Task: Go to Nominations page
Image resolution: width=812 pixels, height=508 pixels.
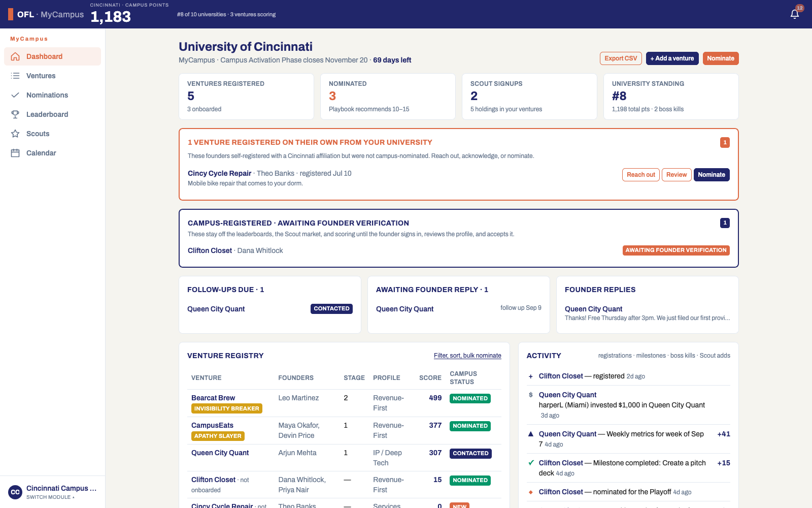Action: 52,95
